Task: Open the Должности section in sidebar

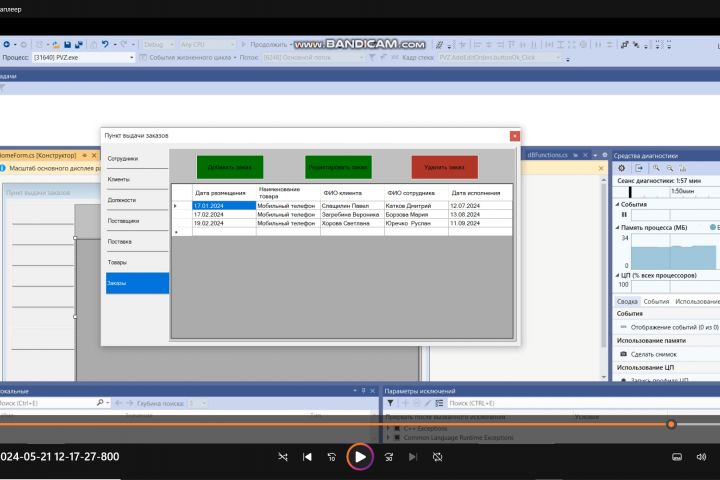Action: tap(137, 200)
